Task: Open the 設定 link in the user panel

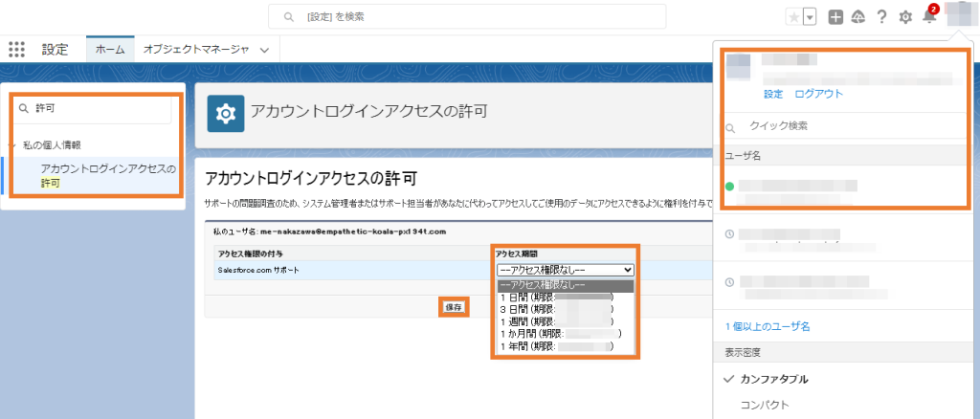Action: coord(773,94)
